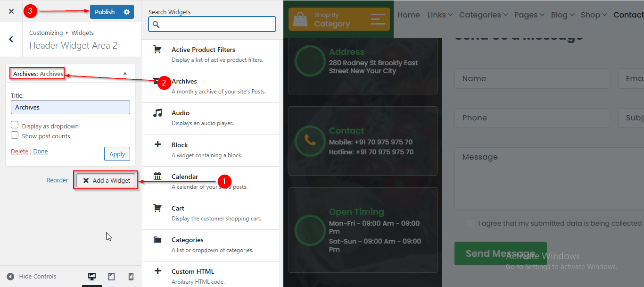Open the Home menu item
Image resolution: width=644 pixels, height=287 pixels.
408,15
